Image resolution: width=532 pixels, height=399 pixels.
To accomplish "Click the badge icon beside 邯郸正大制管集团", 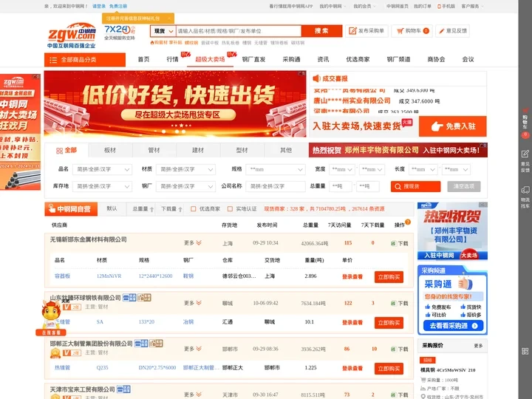I will pos(141,344).
